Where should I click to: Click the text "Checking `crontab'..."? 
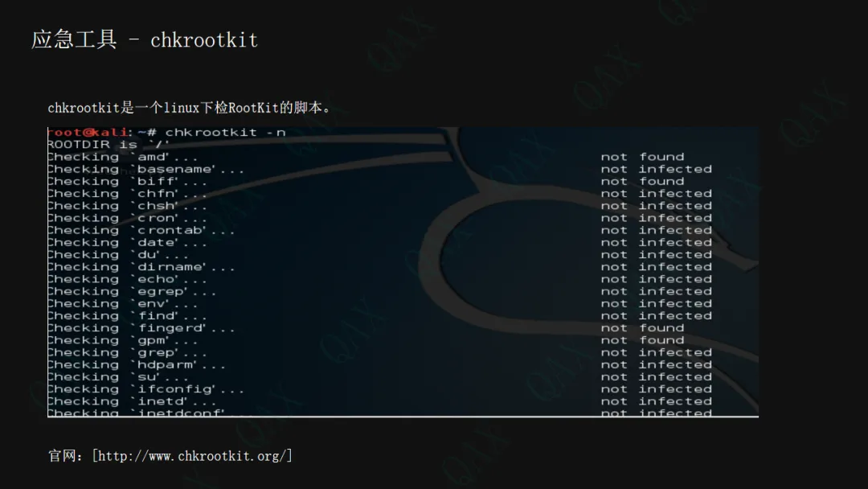point(141,230)
